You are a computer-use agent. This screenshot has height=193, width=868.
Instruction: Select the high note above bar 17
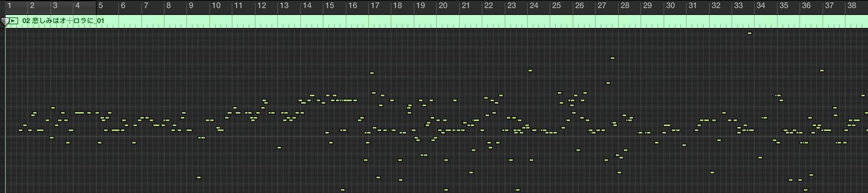371,73
